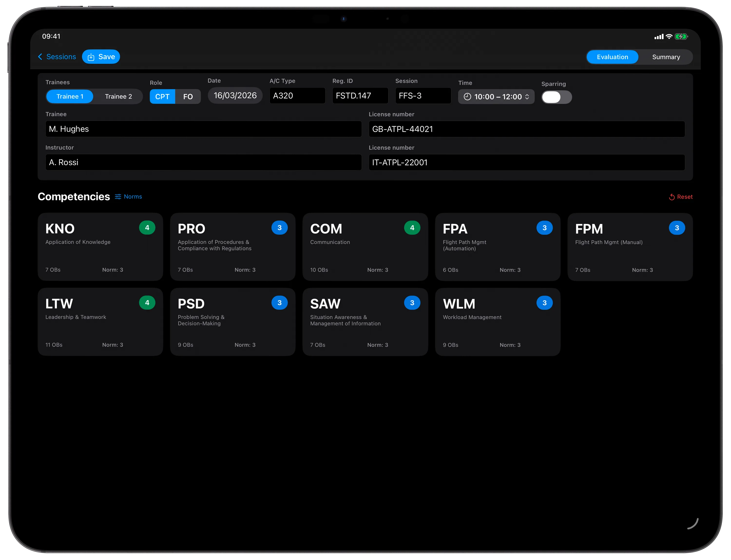Open the Norms settings link

128,197
